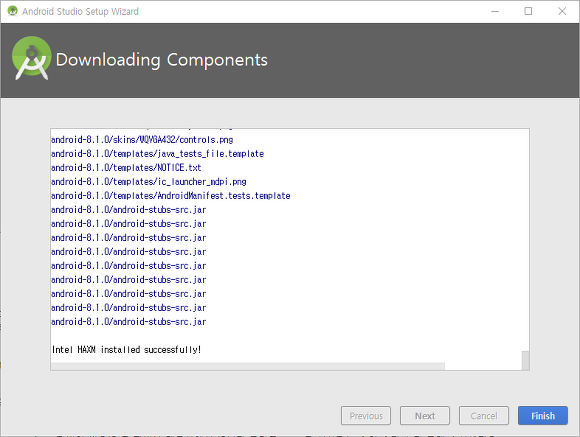Click 'Intel HAXM installed successfully!' message
The height and width of the screenshot is (437, 580).
point(127,350)
